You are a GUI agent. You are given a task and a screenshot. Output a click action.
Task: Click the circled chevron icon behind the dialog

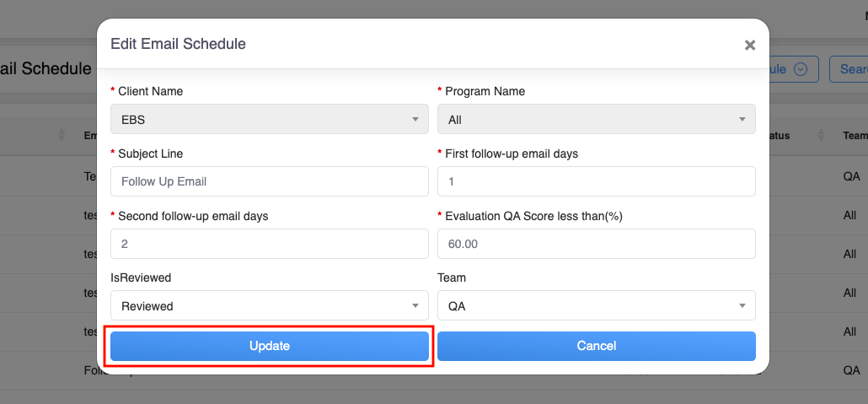(x=801, y=69)
